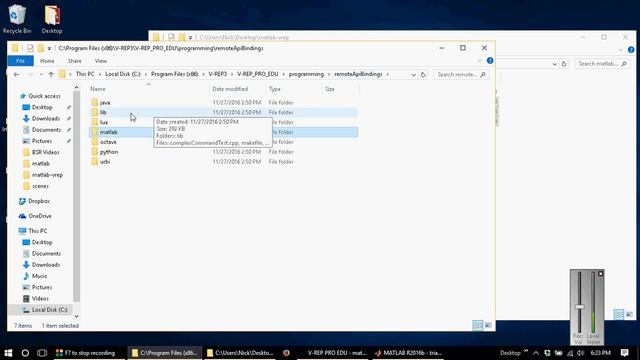
Task: Switch to V-REP PRO EDU taskbar item
Action: click(333, 353)
